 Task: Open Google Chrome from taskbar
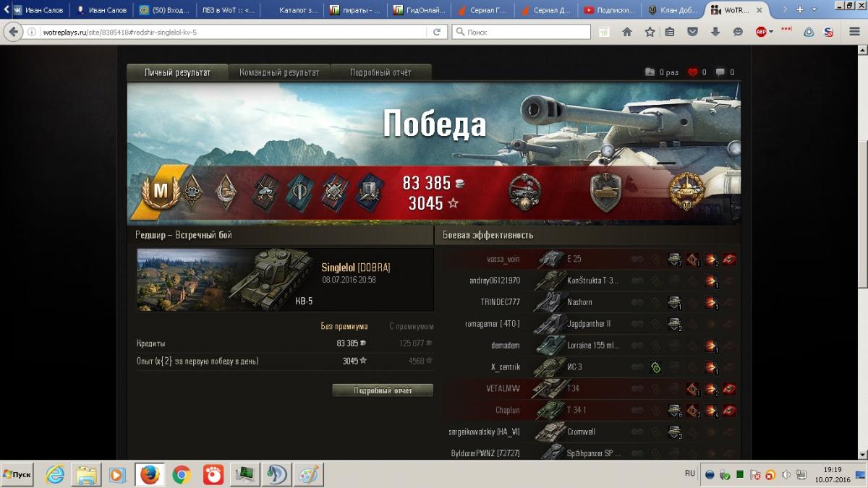point(181,475)
